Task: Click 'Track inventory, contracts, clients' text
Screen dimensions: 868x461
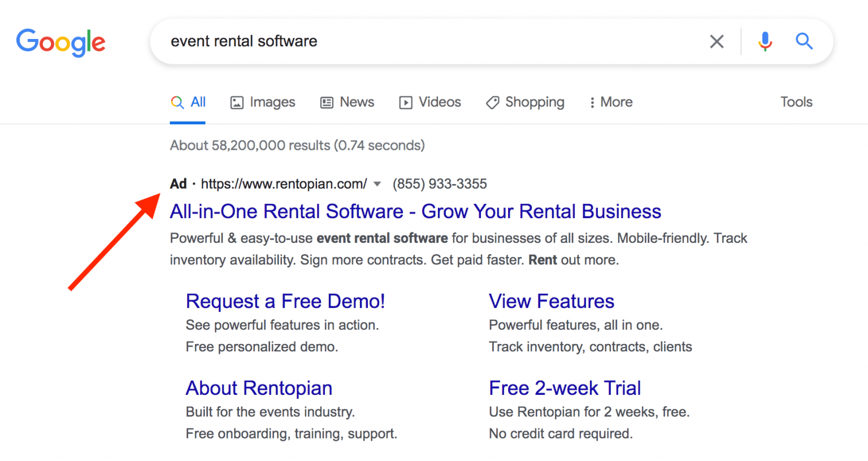Action: coord(591,347)
